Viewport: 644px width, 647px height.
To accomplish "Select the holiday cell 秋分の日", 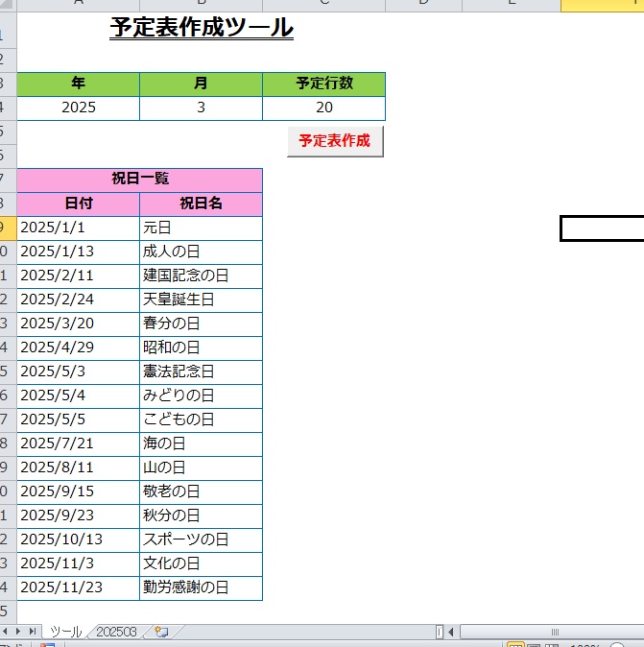I will coord(201,515).
